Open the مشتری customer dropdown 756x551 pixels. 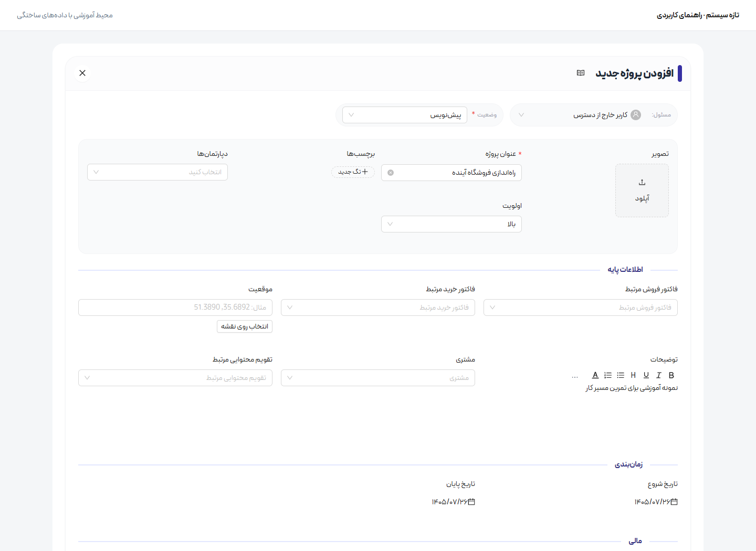tap(378, 378)
